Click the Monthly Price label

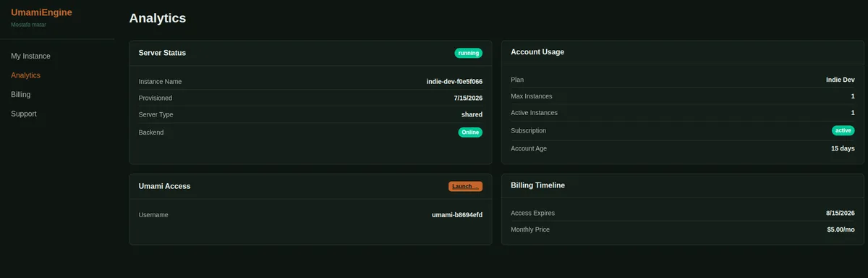[x=530, y=229]
